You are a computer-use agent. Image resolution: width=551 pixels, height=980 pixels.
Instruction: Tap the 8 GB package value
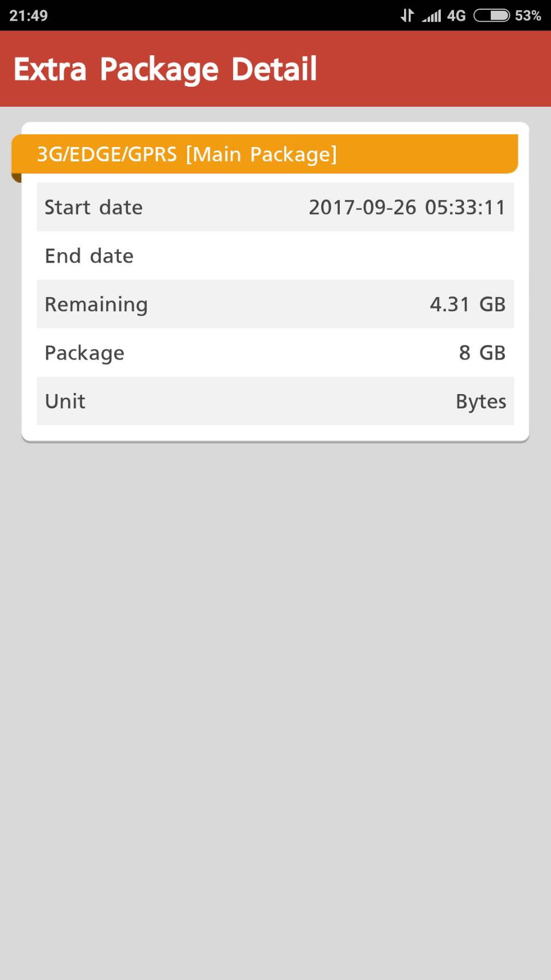click(482, 353)
